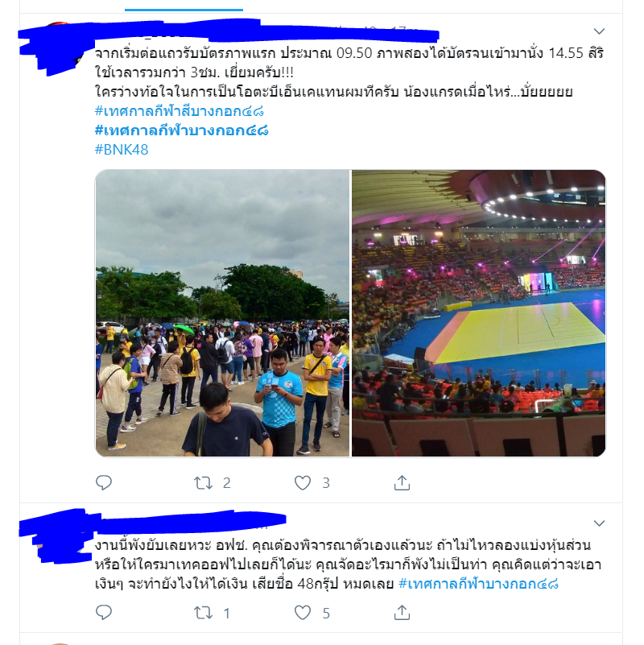
Task: Select the active underlined tab at top
Action: click(x=184, y=6)
